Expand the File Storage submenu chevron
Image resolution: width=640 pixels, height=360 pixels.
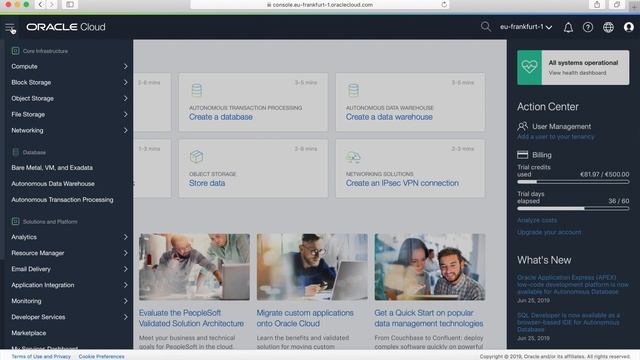point(125,115)
